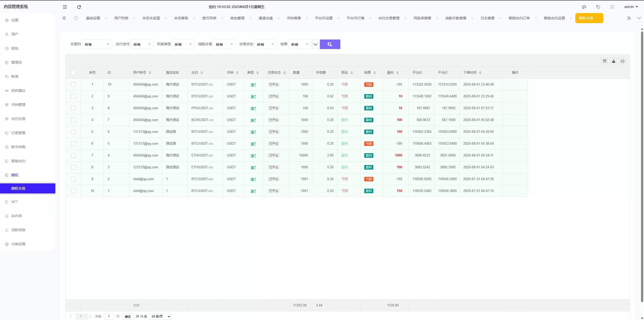Check row 10 with ID 1

tap(73, 191)
